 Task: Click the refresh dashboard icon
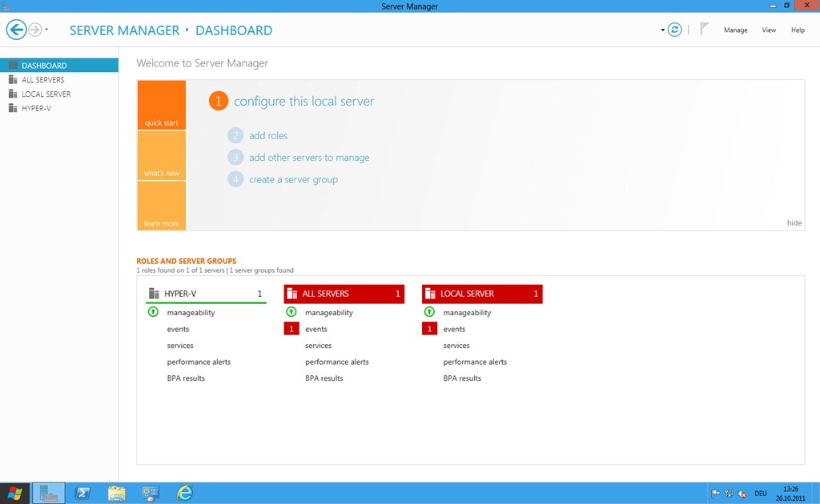coord(675,30)
